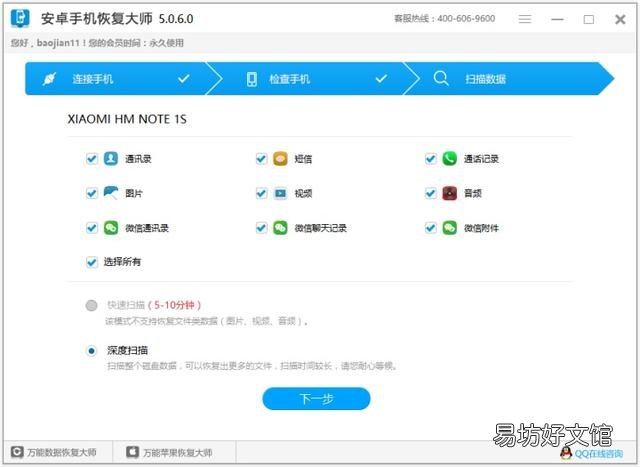Click the 万能苹果恢复大师 apple icon

click(x=133, y=452)
